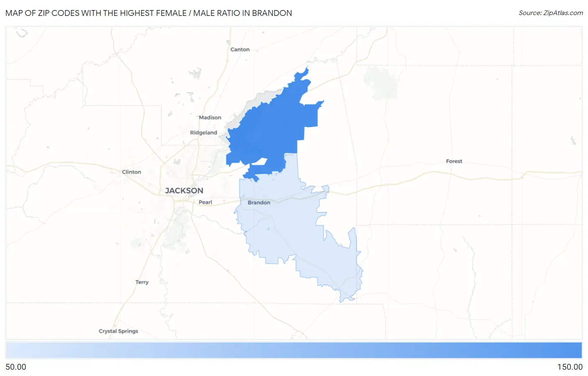
Task: Select the Pearl town label
Action: pos(205,202)
